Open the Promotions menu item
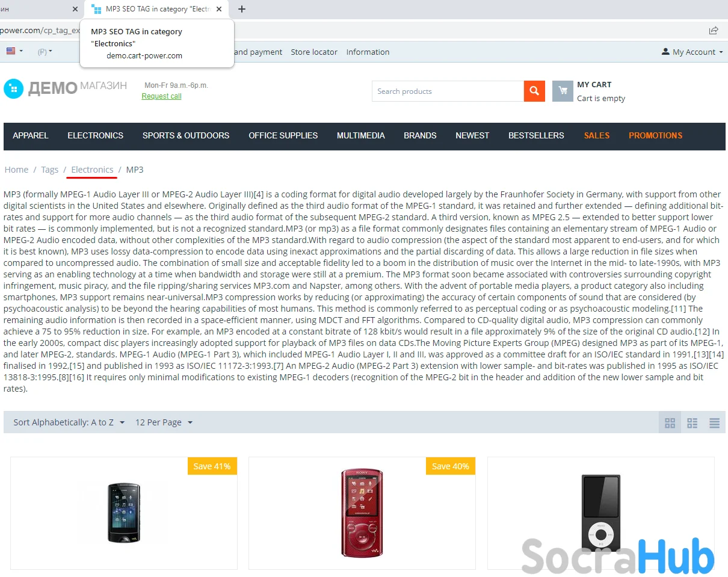The height and width of the screenshot is (577, 728). [655, 135]
